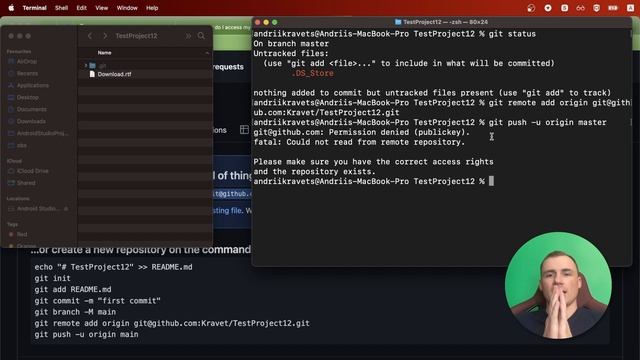Screen dimensions: 640x360
Task: Open Applications in Finder sidebar
Action: pyautogui.click(x=33, y=85)
